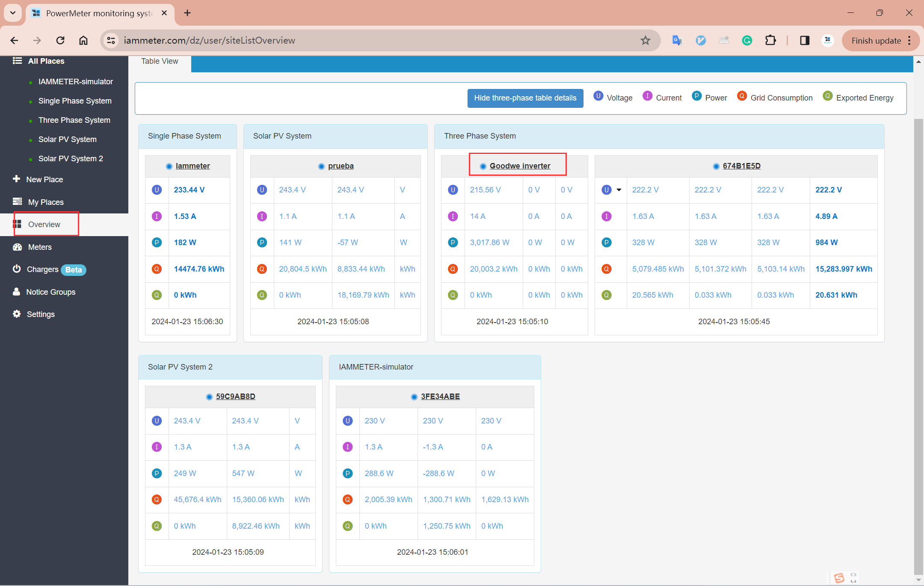
Task: Bookmark this page with the star icon
Action: coord(645,41)
